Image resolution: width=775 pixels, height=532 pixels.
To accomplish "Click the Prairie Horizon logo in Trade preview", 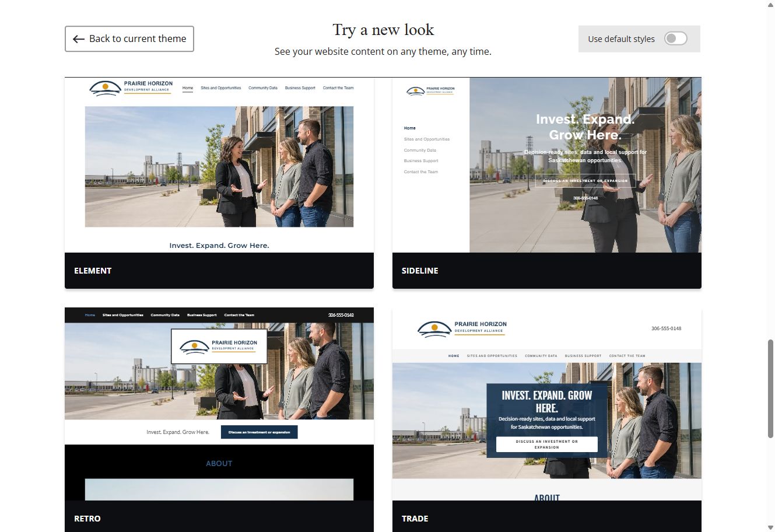I will (x=462, y=328).
